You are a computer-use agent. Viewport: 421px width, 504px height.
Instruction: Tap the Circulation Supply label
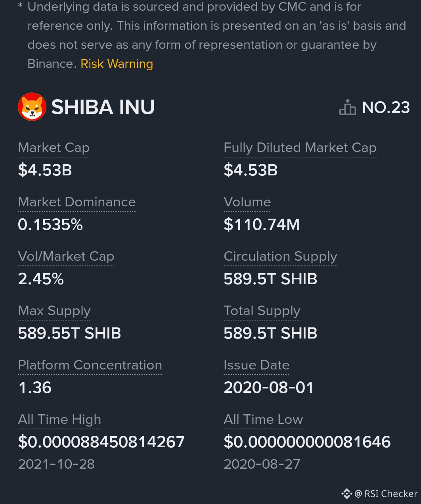click(x=280, y=256)
